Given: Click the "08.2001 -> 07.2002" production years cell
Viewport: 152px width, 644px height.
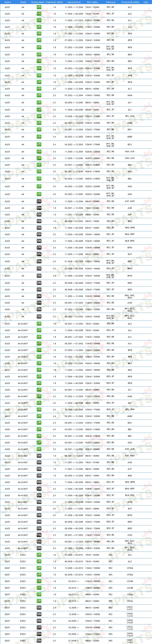Looking at the screenshot, I should pyautogui.click(x=74, y=303).
